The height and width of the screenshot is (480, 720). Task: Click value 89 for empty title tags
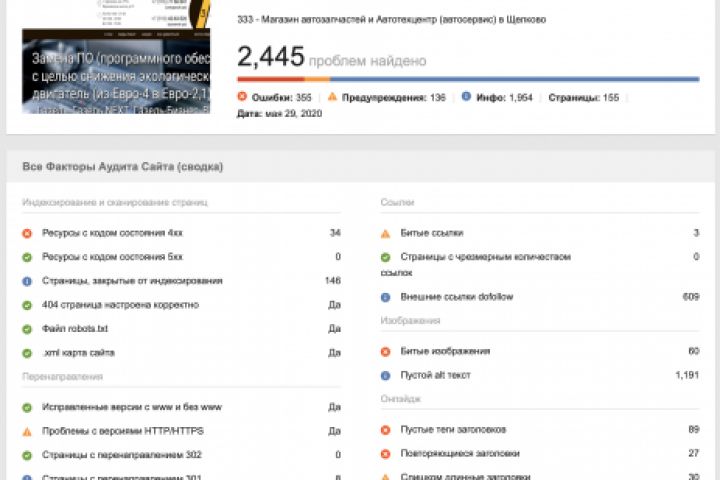(x=694, y=429)
